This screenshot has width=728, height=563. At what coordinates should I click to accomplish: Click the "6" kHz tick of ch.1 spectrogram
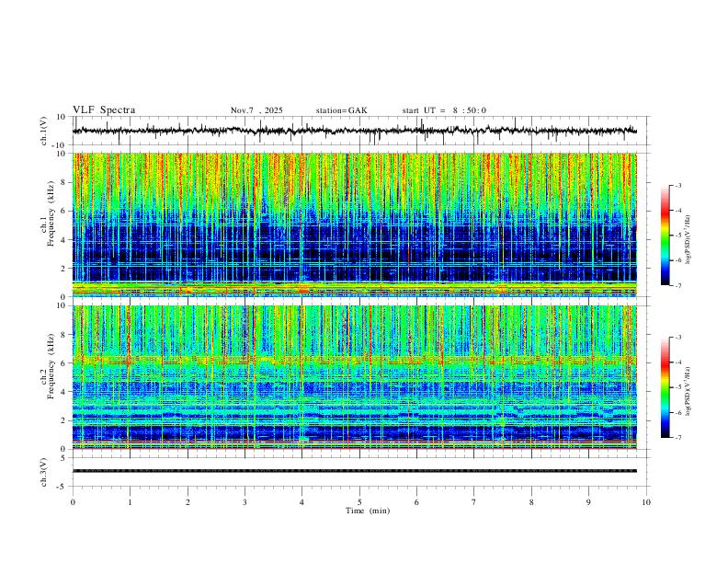(x=63, y=211)
